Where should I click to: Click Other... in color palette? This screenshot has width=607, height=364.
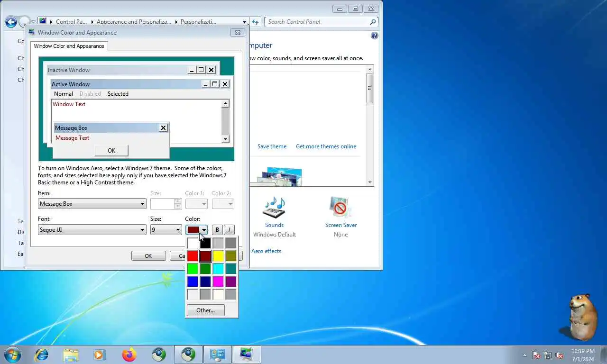205,310
